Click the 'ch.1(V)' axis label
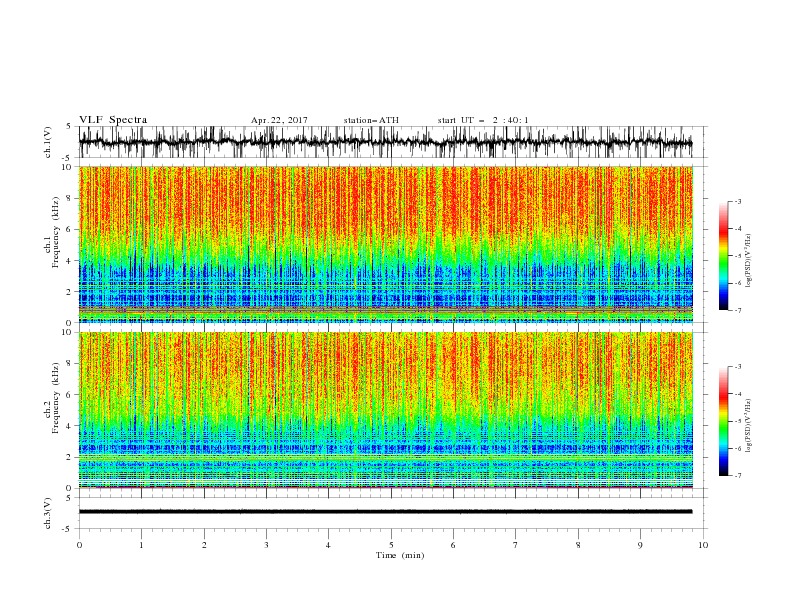The width and height of the screenshot is (792, 612). coord(48,142)
